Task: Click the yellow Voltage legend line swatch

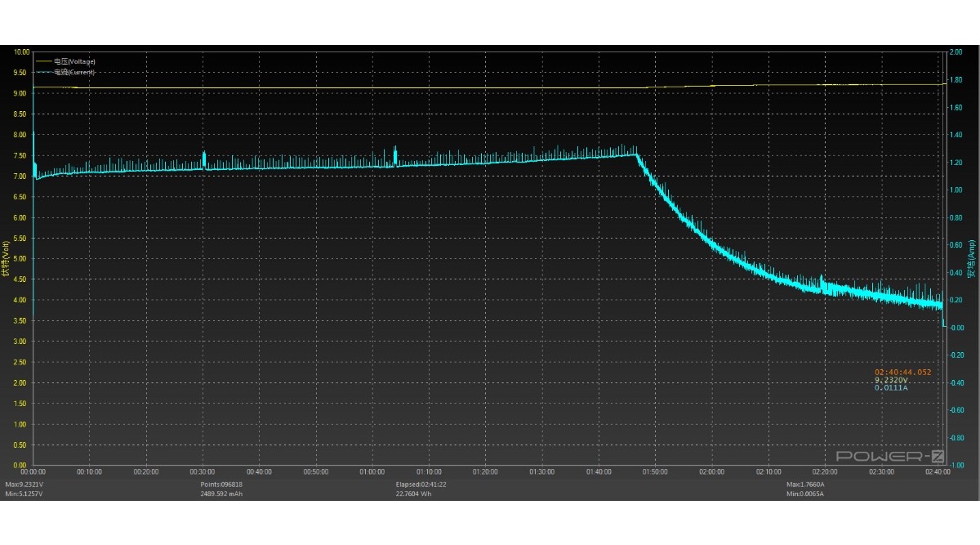Action: click(43, 61)
